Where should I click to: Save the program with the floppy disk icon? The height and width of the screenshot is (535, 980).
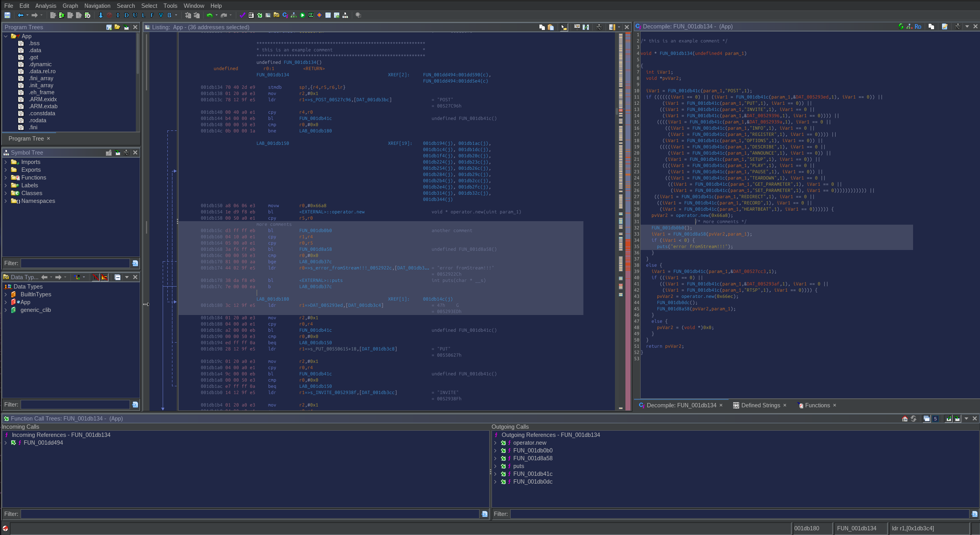point(7,15)
